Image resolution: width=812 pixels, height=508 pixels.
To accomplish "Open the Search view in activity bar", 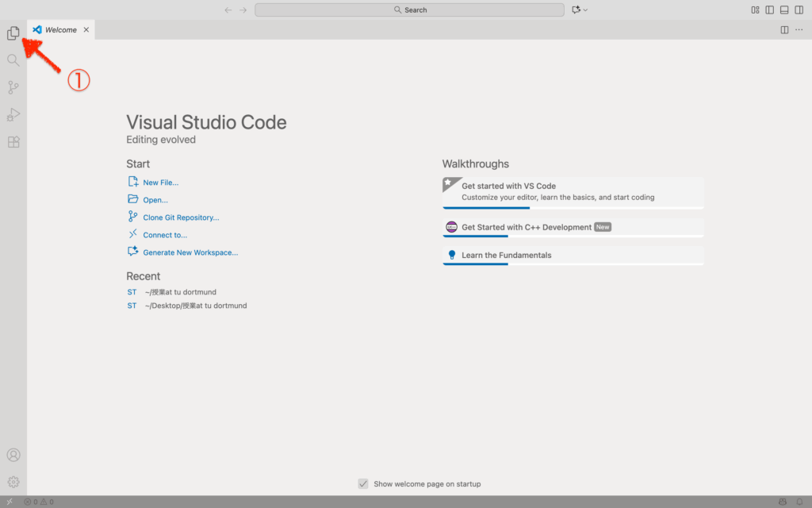I will 13,60.
